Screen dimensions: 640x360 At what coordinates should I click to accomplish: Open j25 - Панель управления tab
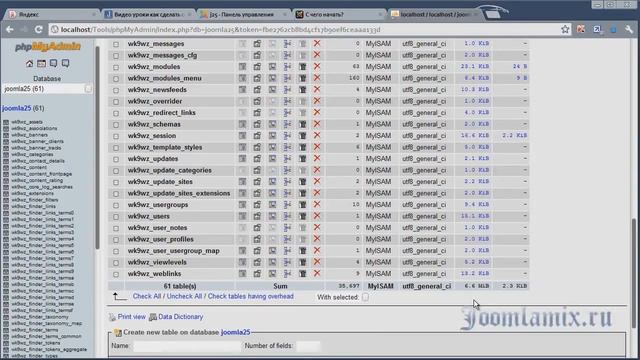click(x=243, y=14)
